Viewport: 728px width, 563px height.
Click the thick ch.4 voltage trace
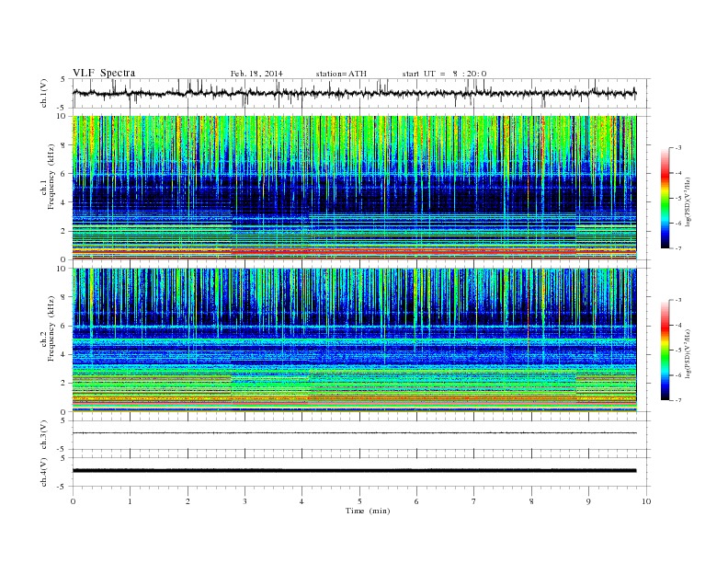point(354,471)
